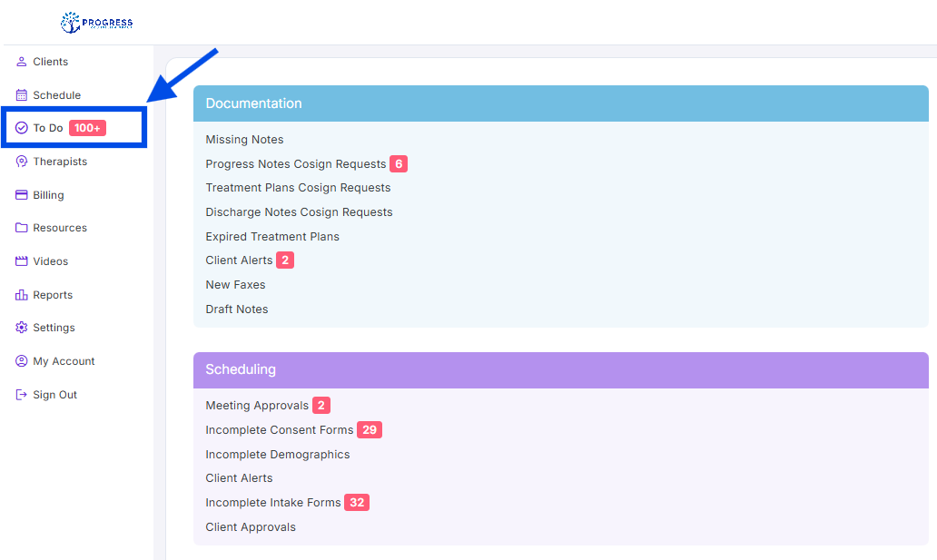Open Meeting Approvals under Scheduling
The image size is (937, 560).
[x=257, y=406]
